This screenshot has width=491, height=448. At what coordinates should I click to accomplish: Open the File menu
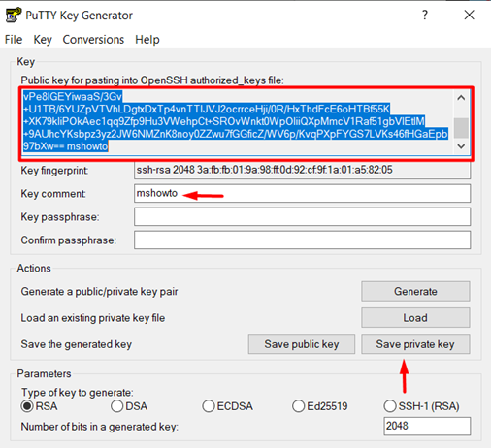tap(14, 40)
